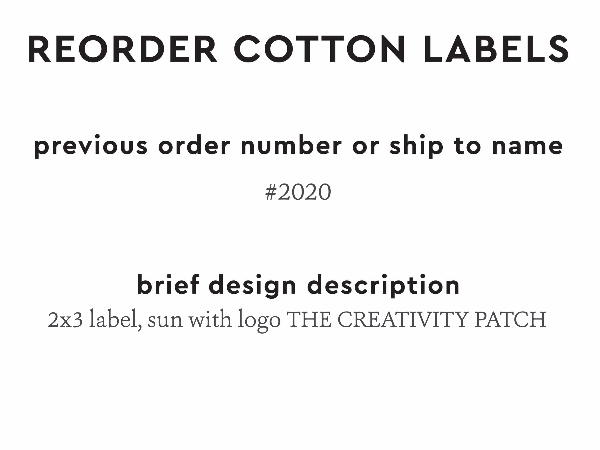Image resolution: width=600 pixels, height=450 pixels.
Task: Click 'label,' after 2x3 in the description
Action: click(x=112, y=322)
